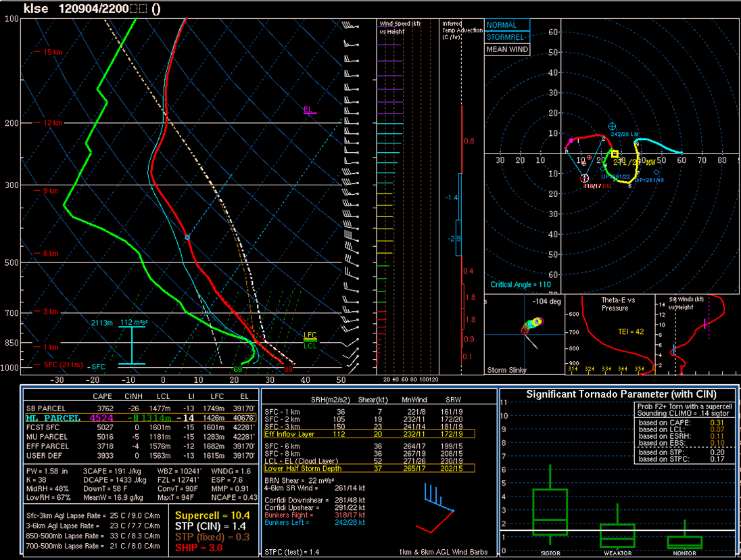741x560 pixels.
Task: Click the BRN Shear = 22 readout
Action: (300, 481)
